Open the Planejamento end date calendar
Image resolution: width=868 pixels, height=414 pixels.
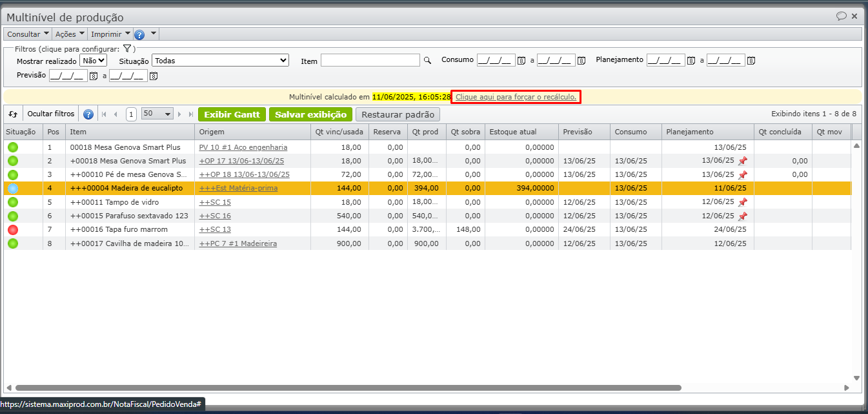click(x=751, y=61)
